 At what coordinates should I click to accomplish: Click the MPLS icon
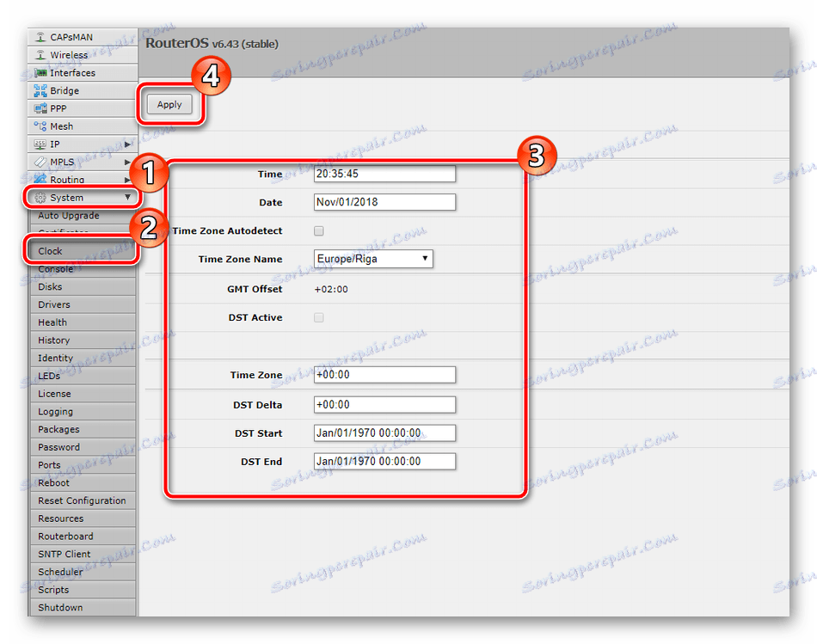pos(40,162)
